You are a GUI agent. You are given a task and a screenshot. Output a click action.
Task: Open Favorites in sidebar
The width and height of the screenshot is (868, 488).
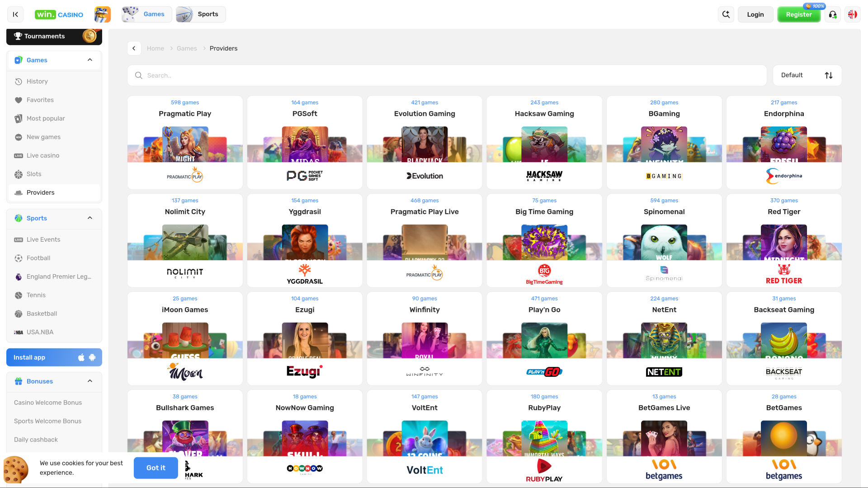[54, 100]
